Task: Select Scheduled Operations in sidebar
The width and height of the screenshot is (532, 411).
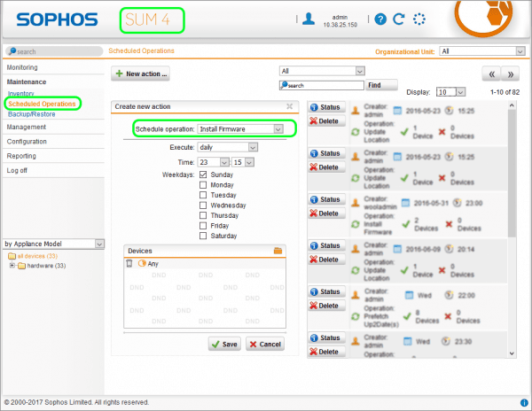Action: click(42, 104)
